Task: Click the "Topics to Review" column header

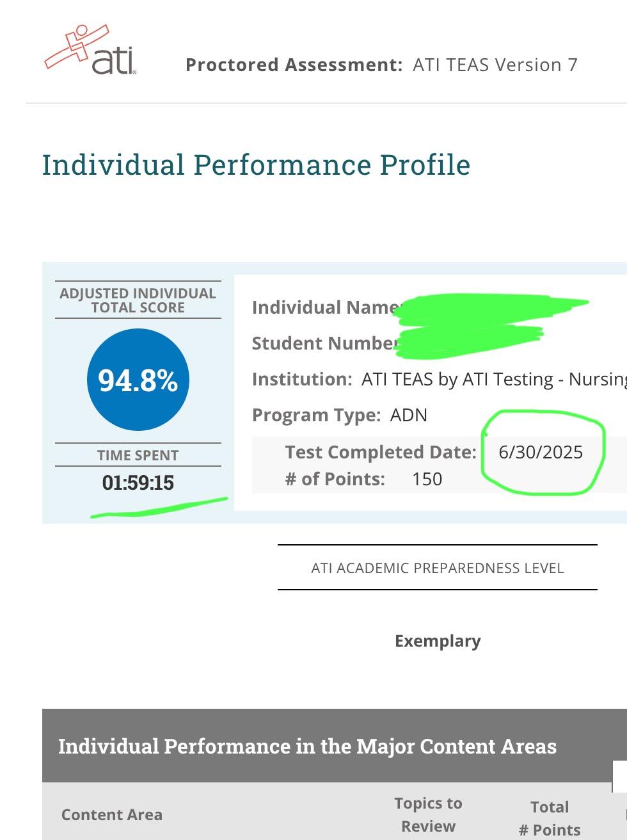Action: pyautogui.click(x=428, y=814)
